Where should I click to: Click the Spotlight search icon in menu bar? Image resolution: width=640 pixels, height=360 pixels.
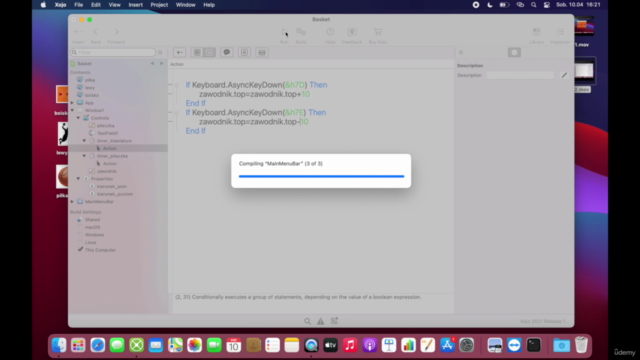tap(533, 5)
